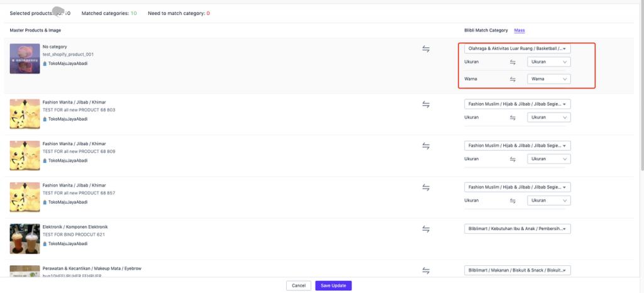
Task: Click the category swap icon for PRODUCT 68 803
Action: pos(426,104)
